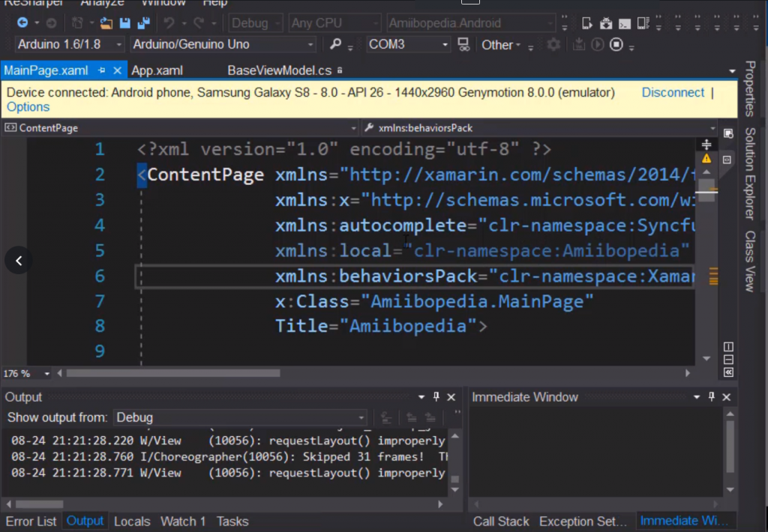Click the Undo arrow icon
This screenshot has width=768, height=532.
[169, 22]
